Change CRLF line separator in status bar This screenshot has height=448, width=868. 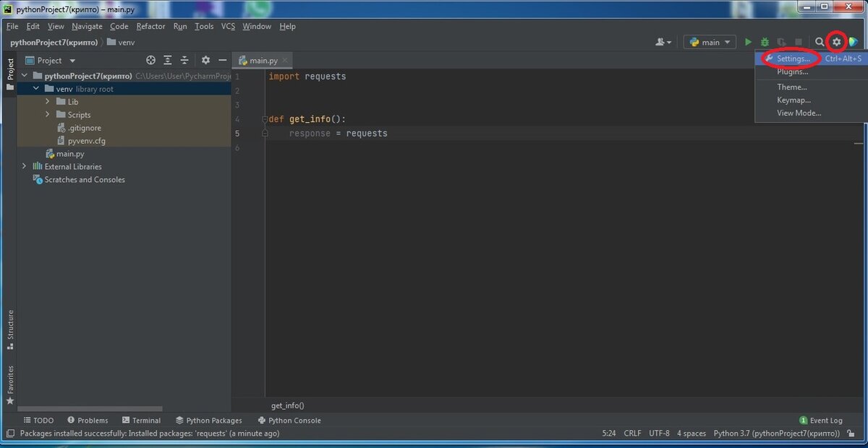click(632, 434)
